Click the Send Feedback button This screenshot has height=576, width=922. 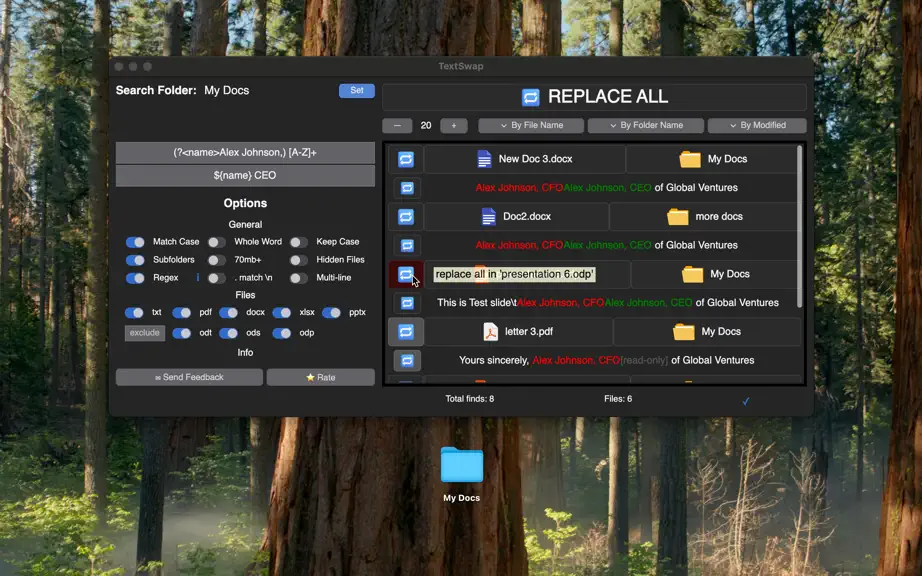tap(189, 377)
